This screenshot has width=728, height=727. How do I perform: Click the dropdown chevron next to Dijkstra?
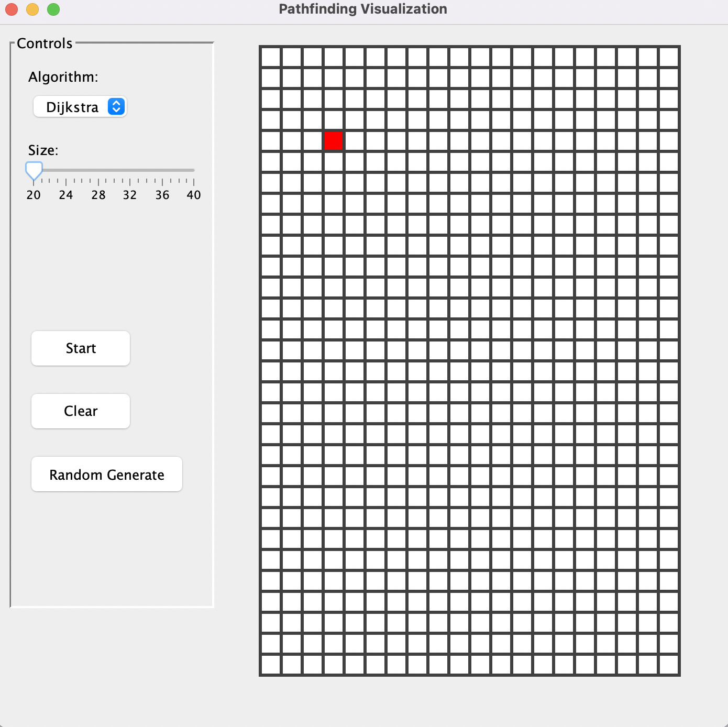click(116, 106)
